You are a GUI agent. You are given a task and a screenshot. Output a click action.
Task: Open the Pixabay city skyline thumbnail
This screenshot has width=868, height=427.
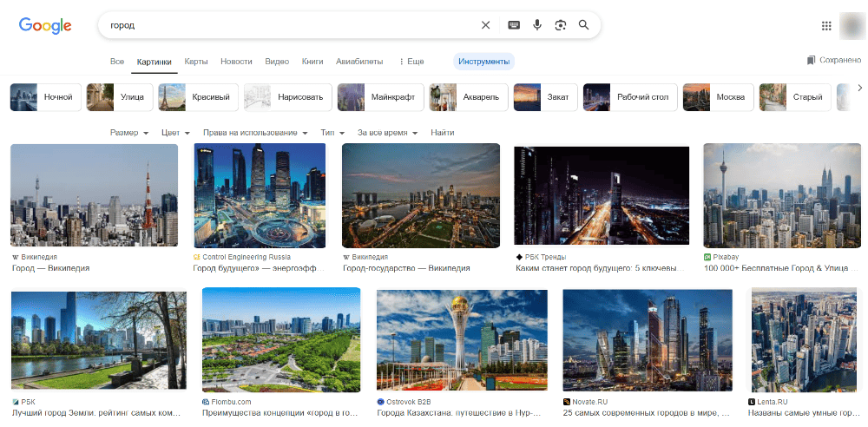point(782,195)
